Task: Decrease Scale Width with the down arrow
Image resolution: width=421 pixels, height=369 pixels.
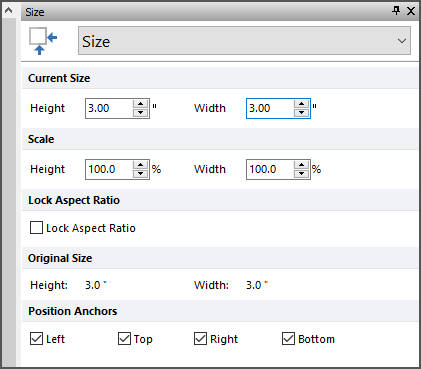Action: (x=302, y=174)
